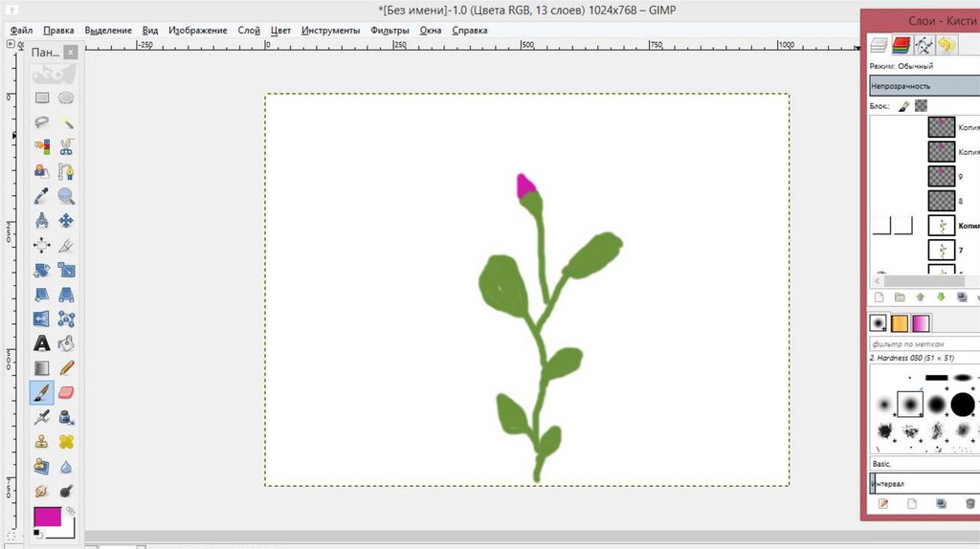
Task: Pick the Text tool in the toolbox
Action: pyautogui.click(x=42, y=342)
